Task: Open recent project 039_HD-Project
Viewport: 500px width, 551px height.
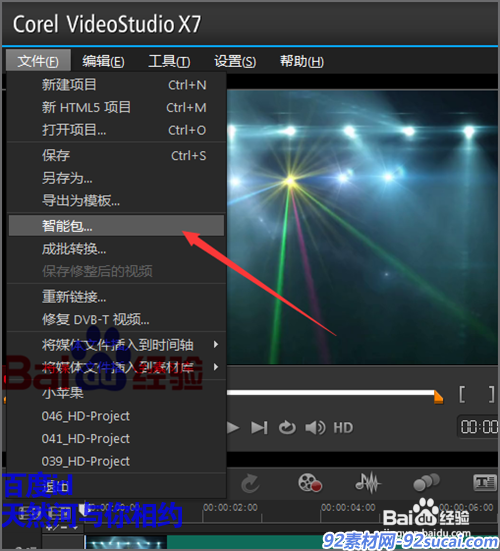Action: pyautogui.click(x=116, y=461)
